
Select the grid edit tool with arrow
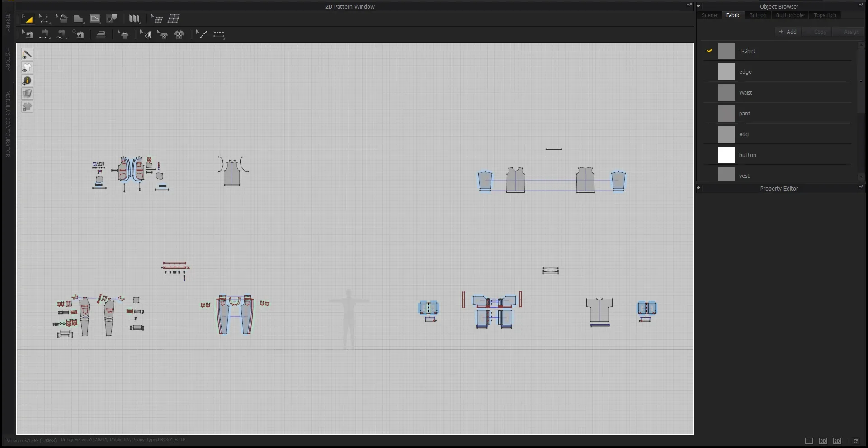[156, 19]
